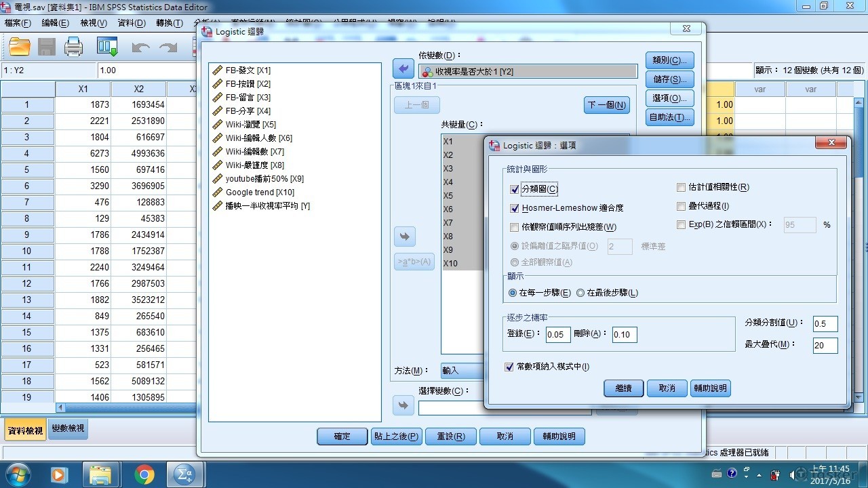Uncheck the 分類圖(C) checkbox

click(x=515, y=189)
